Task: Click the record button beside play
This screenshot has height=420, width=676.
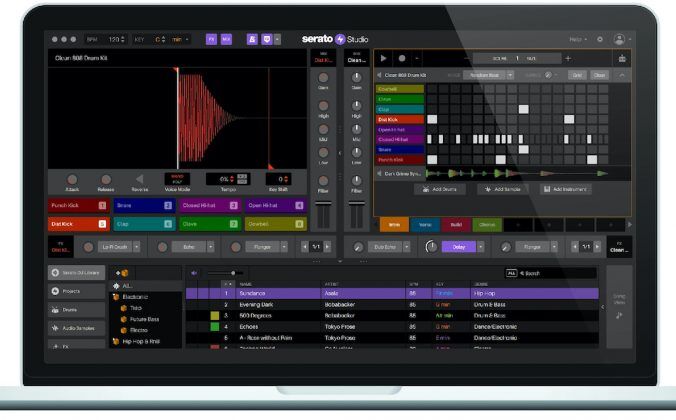Action: point(402,58)
